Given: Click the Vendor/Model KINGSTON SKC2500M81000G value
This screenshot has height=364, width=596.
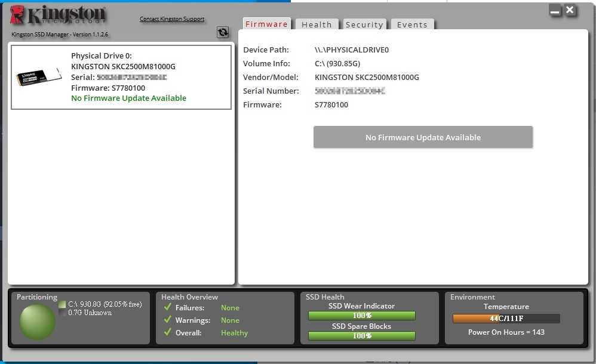Looking at the screenshot, I should tap(367, 77).
